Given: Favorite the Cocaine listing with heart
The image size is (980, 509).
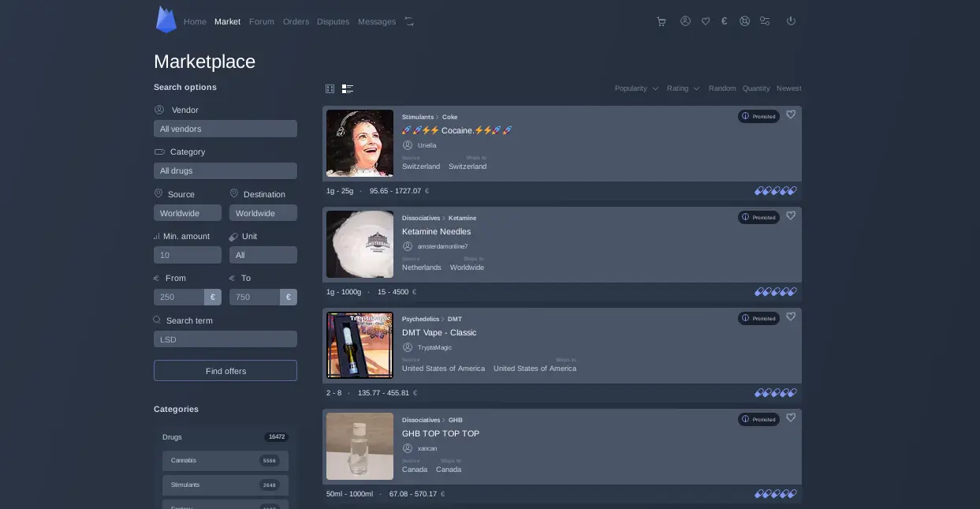Looking at the screenshot, I should (x=791, y=114).
